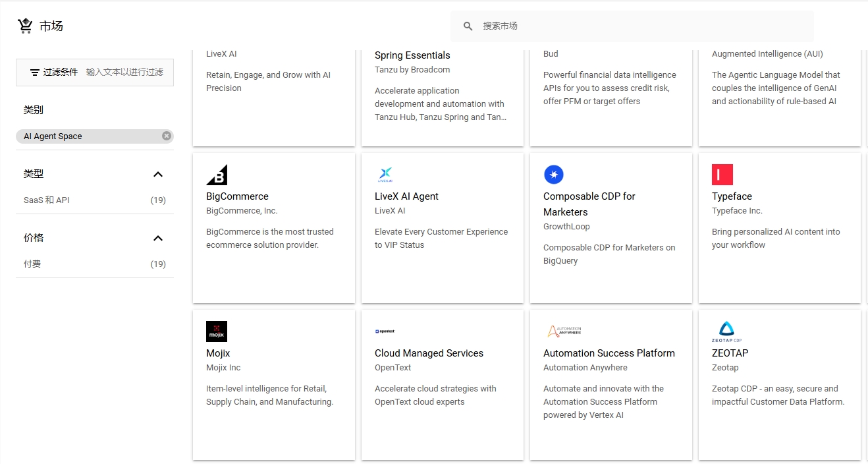Click the LiveX AI Agent logo
The width and height of the screenshot is (868, 464).
pos(385,173)
